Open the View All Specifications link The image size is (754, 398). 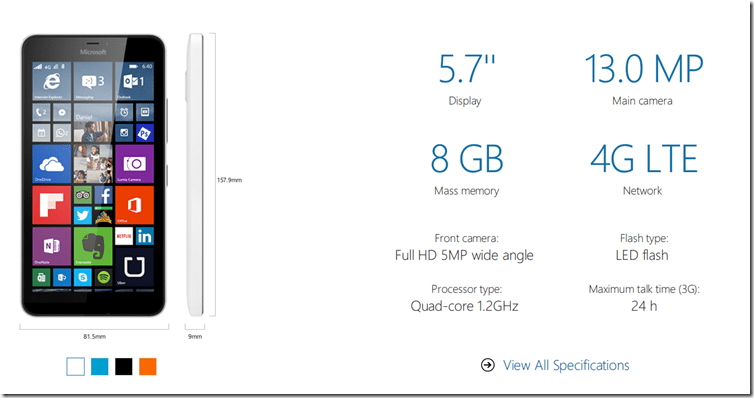pyautogui.click(x=566, y=366)
